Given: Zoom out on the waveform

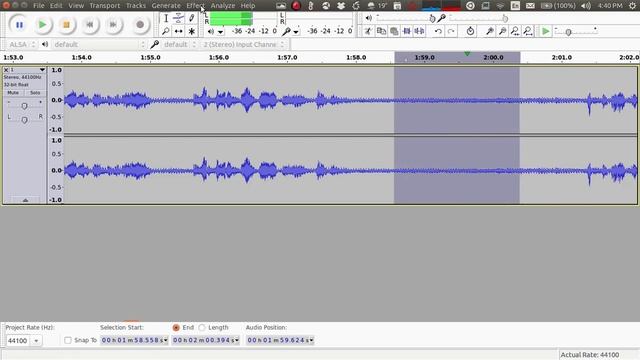Looking at the screenshot, I should [x=502, y=31].
